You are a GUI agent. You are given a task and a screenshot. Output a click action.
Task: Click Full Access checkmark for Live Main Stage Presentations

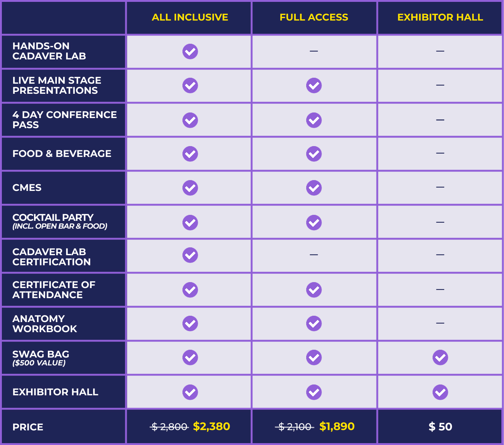click(x=314, y=86)
